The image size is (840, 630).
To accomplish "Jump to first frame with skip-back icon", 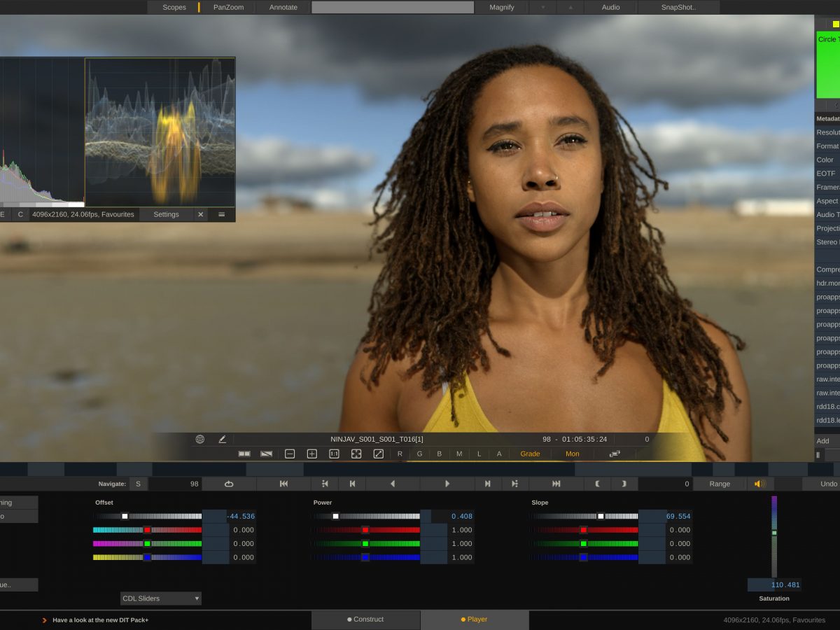I will coord(283,483).
